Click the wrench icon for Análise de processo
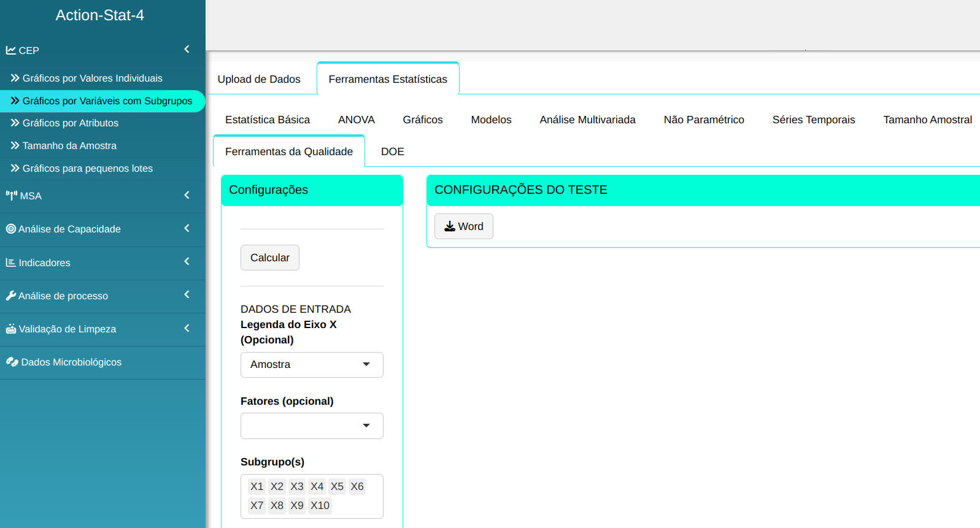 click(11, 296)
